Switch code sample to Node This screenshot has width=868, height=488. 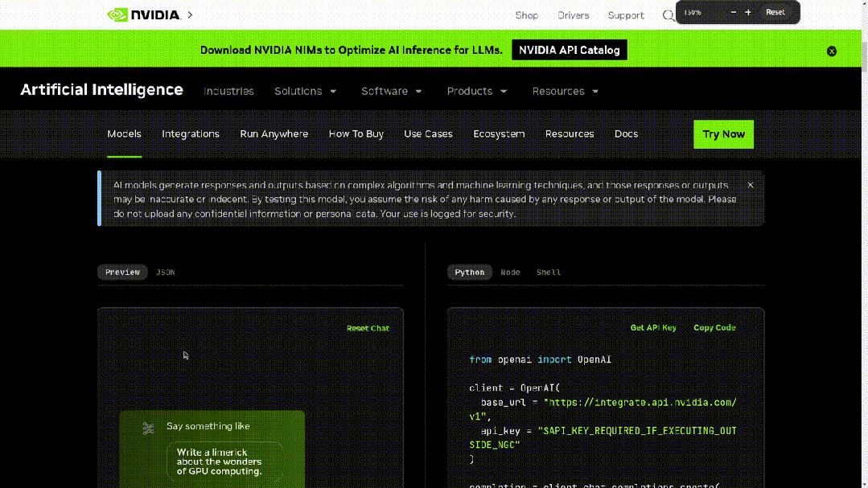(510, 273)
